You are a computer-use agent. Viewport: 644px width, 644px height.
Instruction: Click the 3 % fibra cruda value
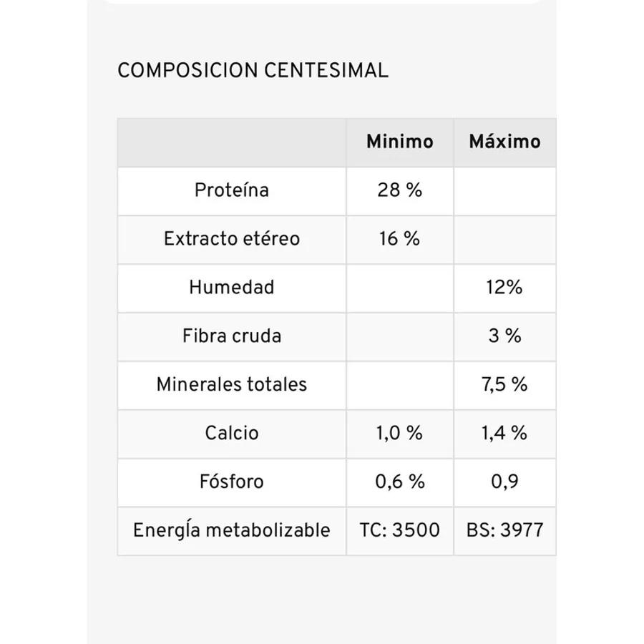[504, 336]
